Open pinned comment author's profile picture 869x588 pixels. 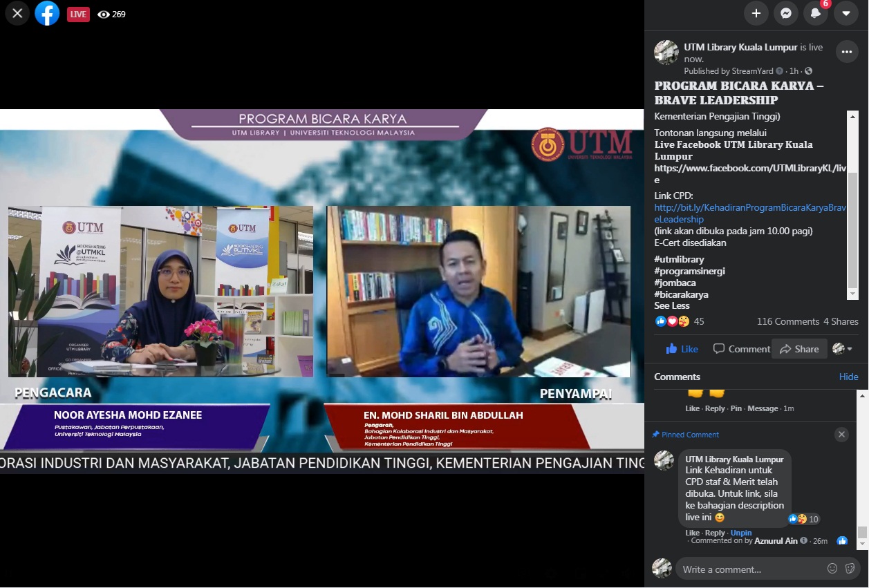pyautogui.click(x=664, y=460)
